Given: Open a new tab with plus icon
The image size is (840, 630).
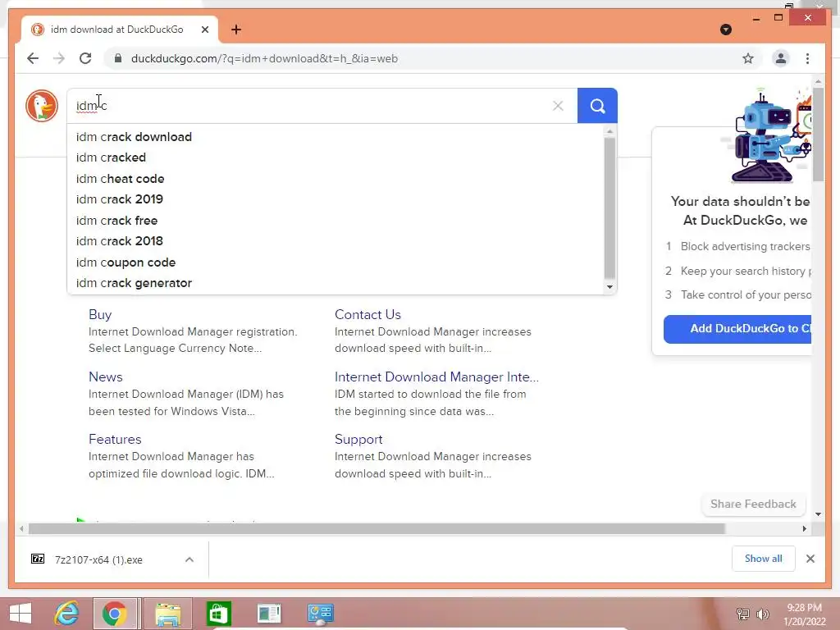Looking at the screenshot, I should coord(235,30).
